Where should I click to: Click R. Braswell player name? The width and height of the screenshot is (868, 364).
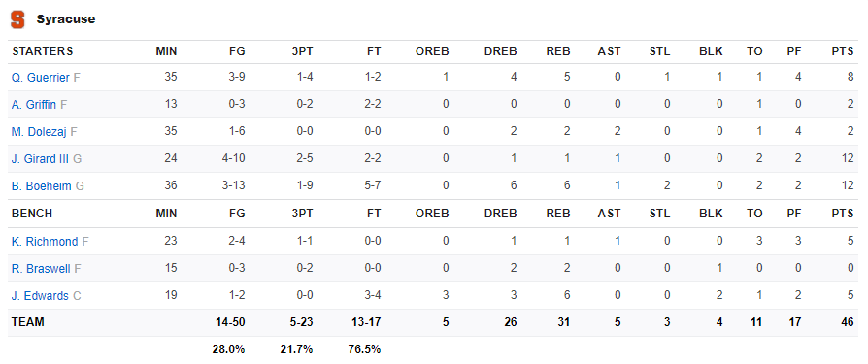pyautogui.click(x=41, y=268)
